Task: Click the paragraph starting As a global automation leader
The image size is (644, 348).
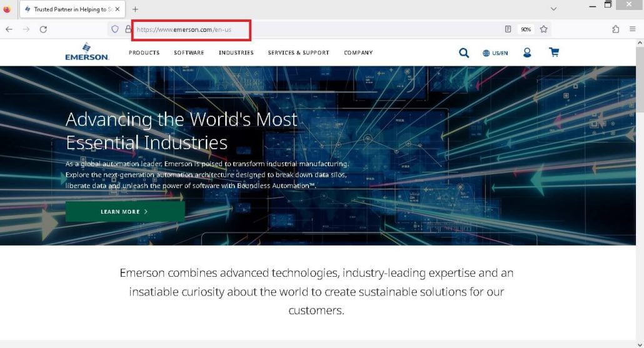Action: pos(208,175)
